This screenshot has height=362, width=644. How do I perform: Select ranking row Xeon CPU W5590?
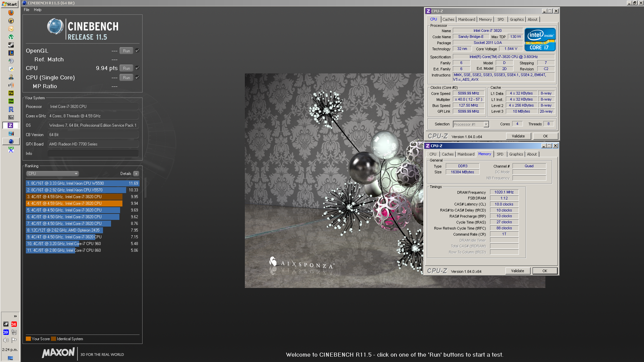[x=83, y=183]
